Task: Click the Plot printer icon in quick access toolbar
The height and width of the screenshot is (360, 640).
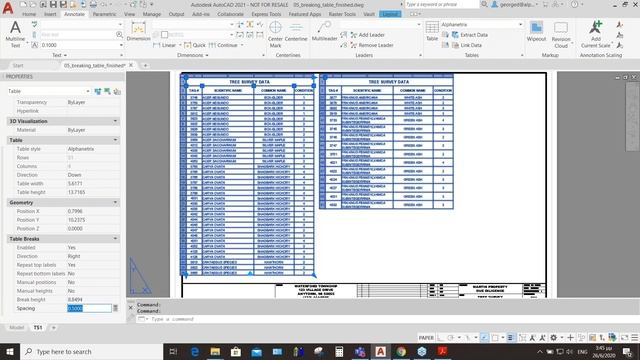Action: tap(93, 4)
